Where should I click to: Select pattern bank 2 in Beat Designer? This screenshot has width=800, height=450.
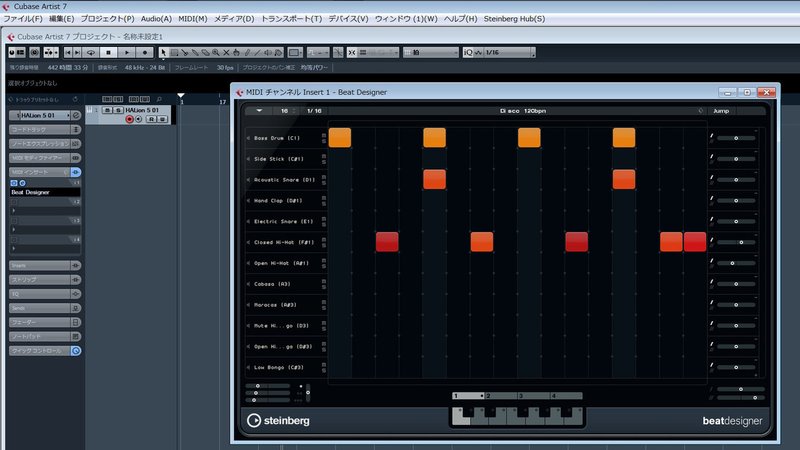coord(501,396)
